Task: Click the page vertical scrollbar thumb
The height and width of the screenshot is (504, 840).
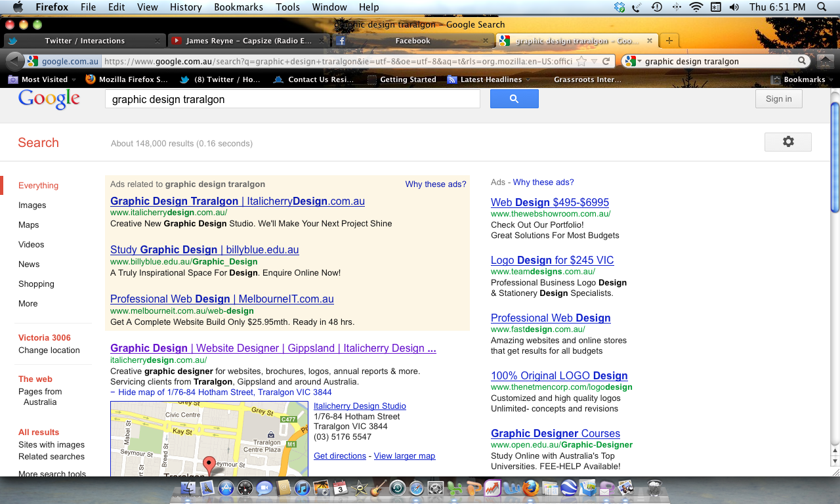Action: (835, 157)
